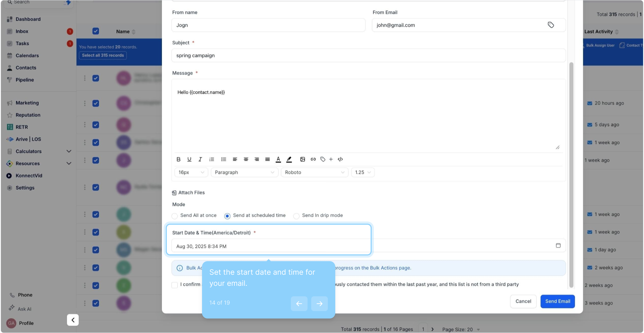
Task: Click the italic formatting icon
Action: point(200,159)
